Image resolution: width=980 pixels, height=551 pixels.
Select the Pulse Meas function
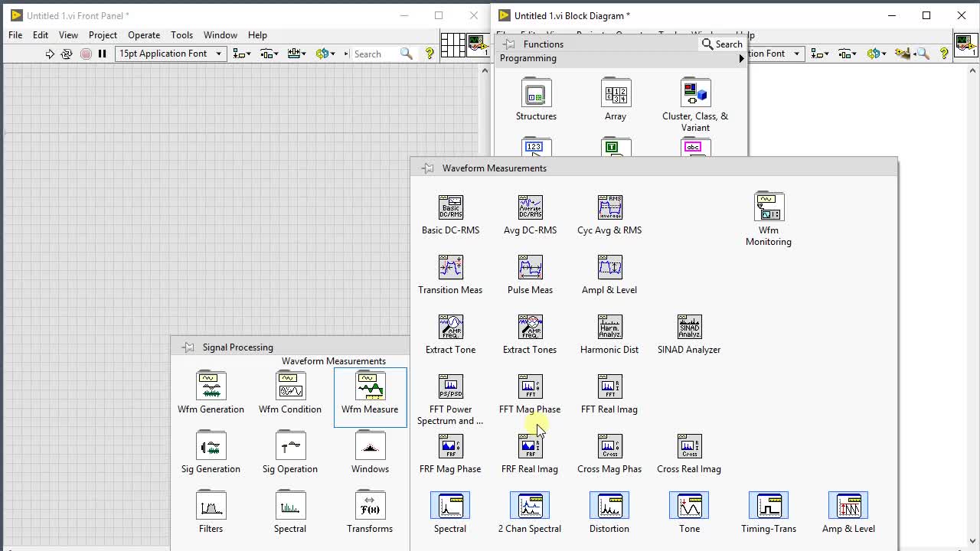531,267
